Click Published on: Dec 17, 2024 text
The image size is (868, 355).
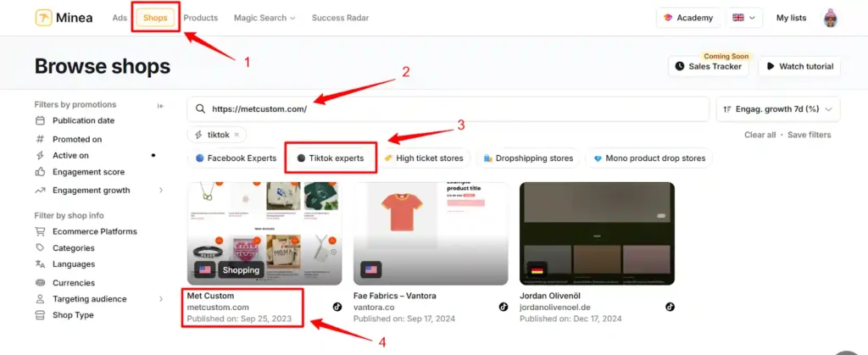click(570, 319)
